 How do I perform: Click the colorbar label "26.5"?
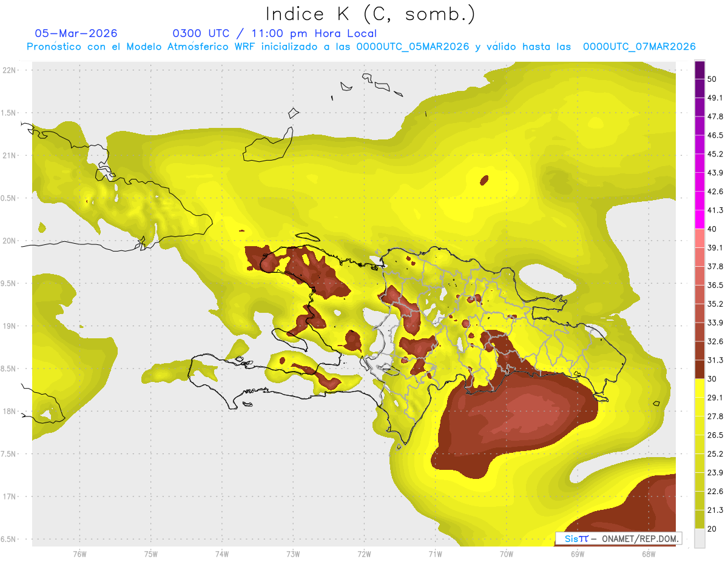point(715,435)
